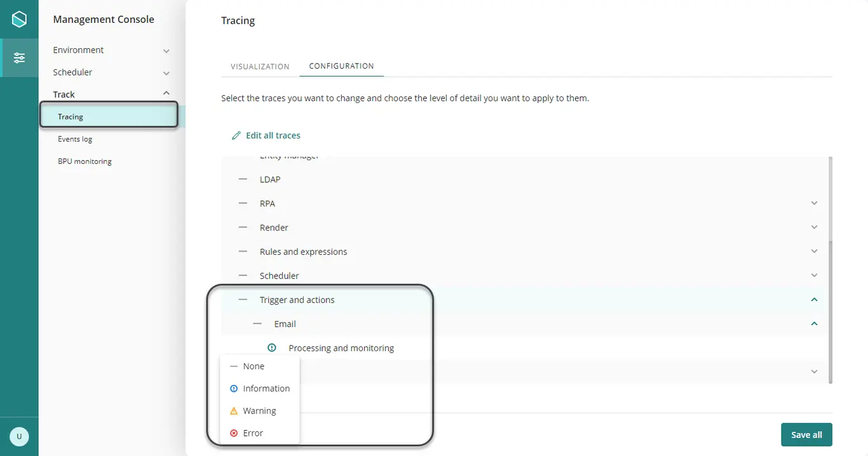
Task: Click info level icon beside Processing and monitoring
Action: 272,348
